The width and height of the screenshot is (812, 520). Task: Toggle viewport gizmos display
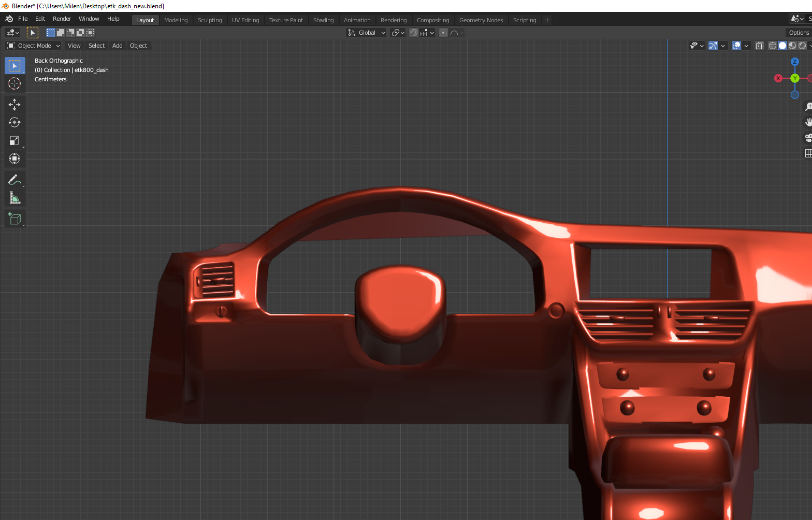(x=713, y=46)
